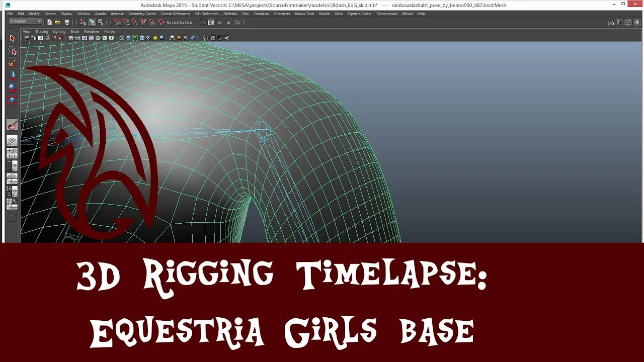Click Select by object type icon
Viewport: 644px width, 362px height.
pyautogui.click(x=92, y=22)
